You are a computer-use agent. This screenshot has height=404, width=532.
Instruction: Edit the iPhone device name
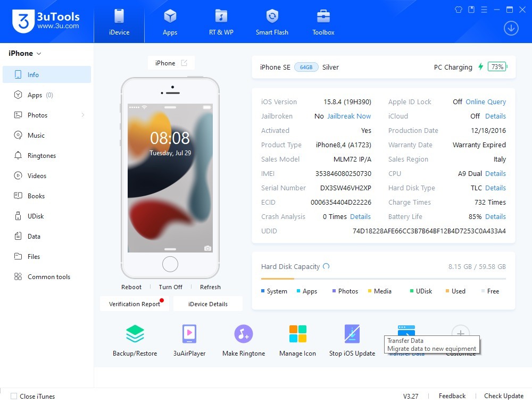(x=184, y=63)
